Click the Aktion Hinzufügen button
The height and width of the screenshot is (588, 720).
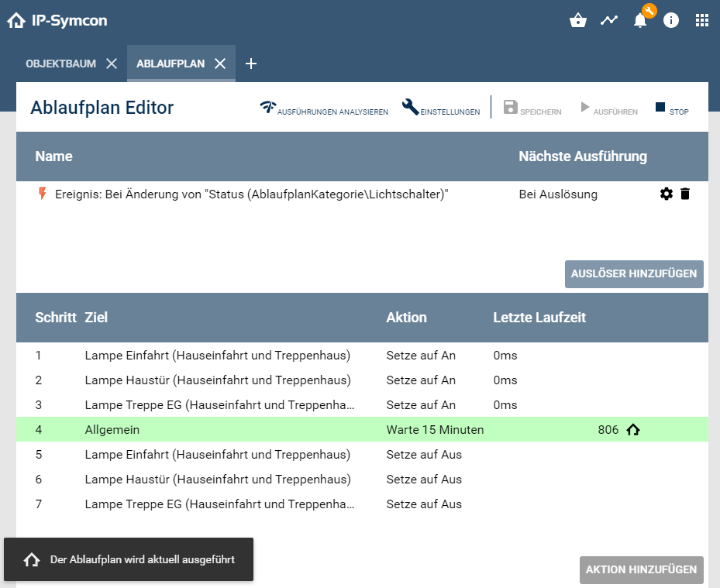point(641,570)
